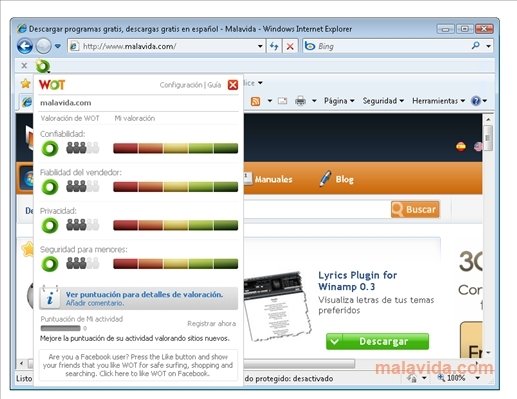Open the RSS feeds dropdown arrow
Screen dimensions: 517x399
(x=269, y=101)
